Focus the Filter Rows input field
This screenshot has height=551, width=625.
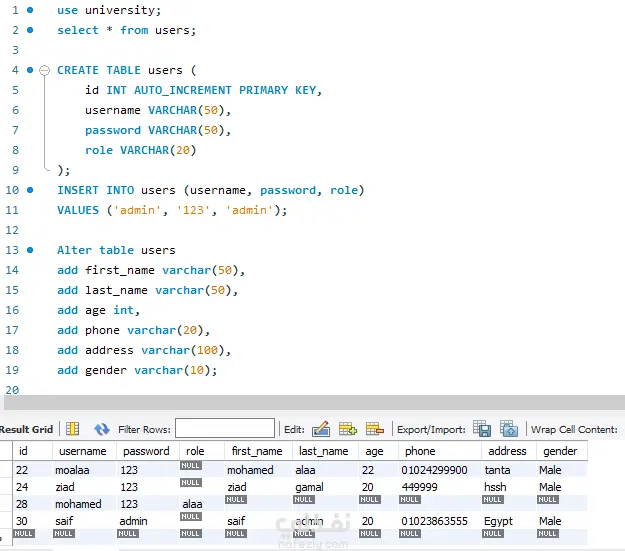point(225,428)
